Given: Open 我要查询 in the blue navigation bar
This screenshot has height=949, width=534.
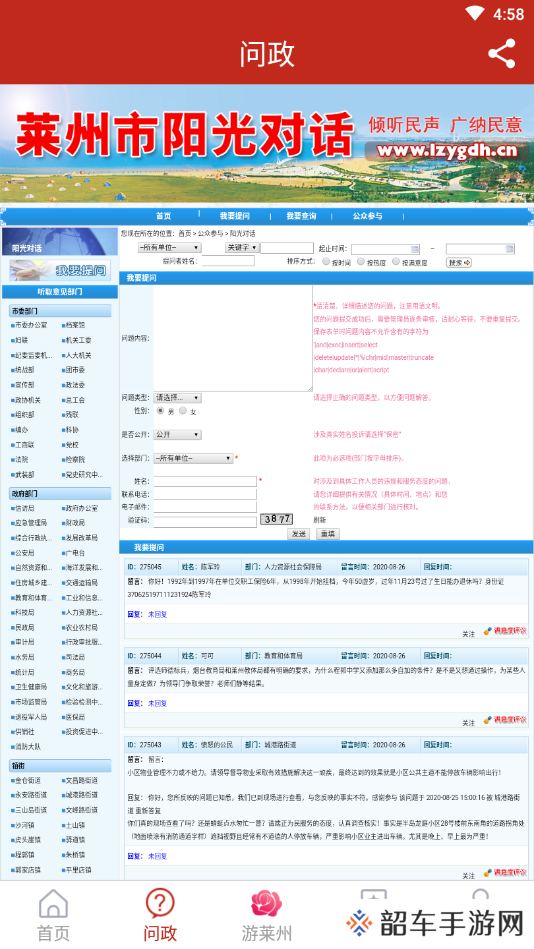Looking at the screenshot, I should [301, 216].
